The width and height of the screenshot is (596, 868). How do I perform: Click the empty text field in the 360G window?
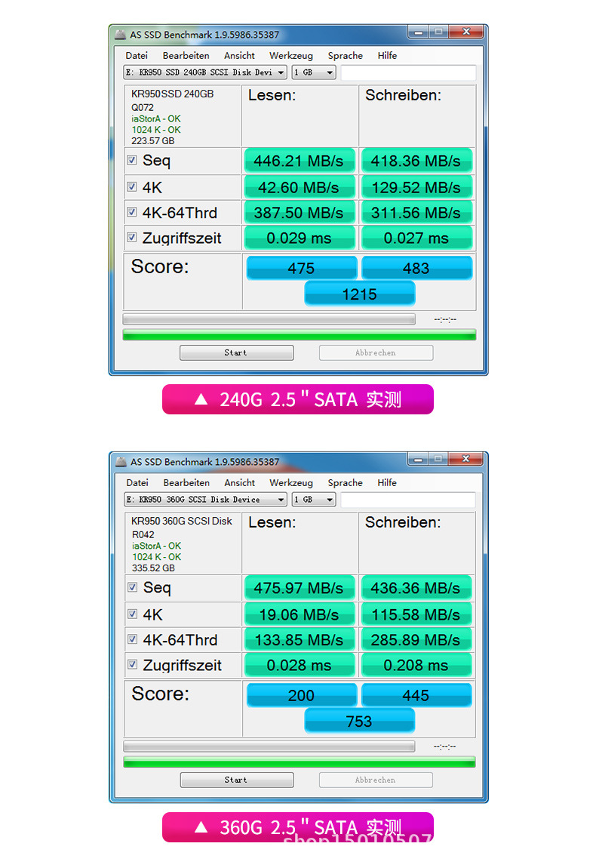(408, 500)
